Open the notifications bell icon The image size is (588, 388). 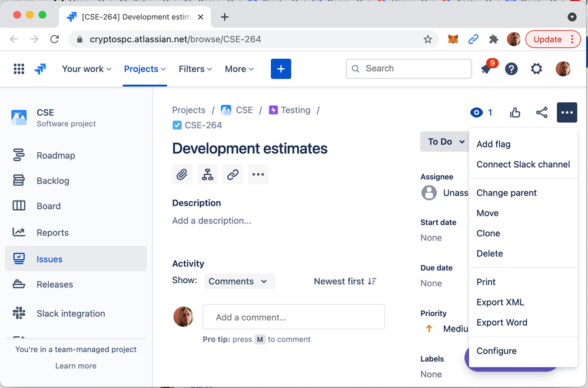(487, 69)
